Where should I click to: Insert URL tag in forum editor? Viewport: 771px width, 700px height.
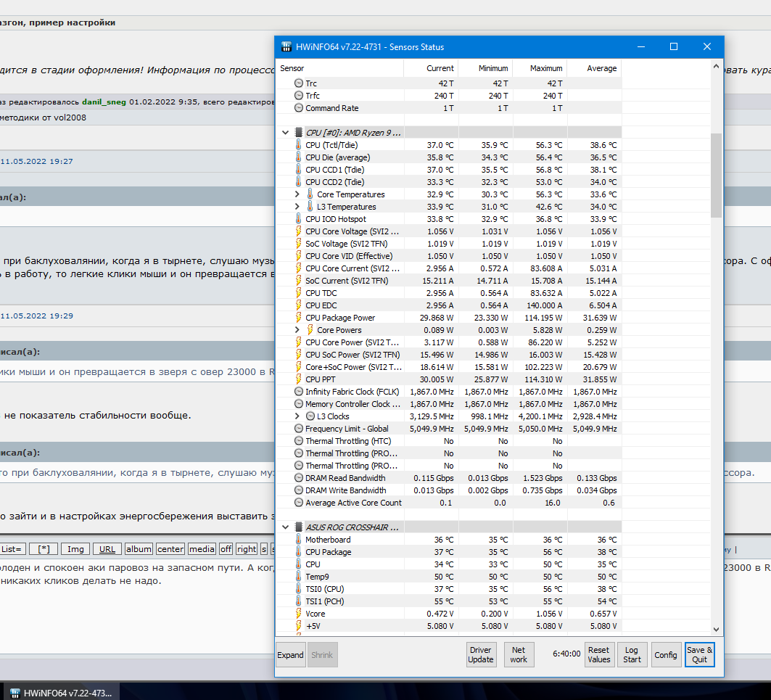pos(107,549)
